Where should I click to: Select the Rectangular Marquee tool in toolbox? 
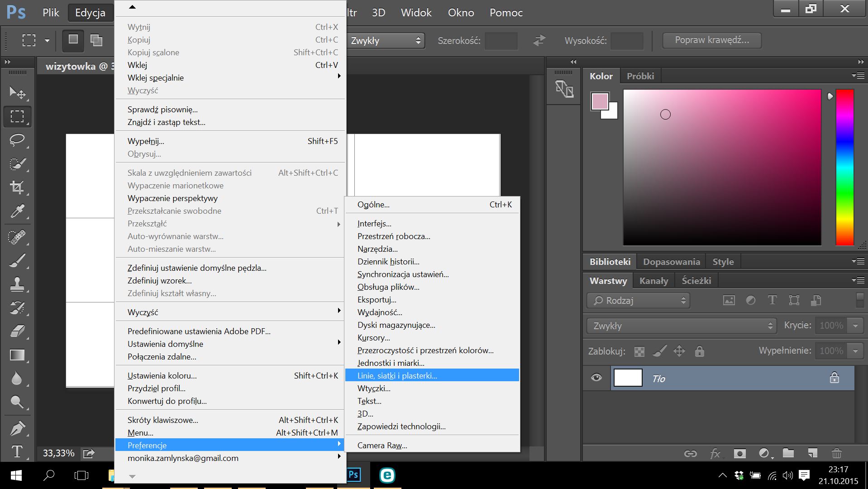point(17,116)
